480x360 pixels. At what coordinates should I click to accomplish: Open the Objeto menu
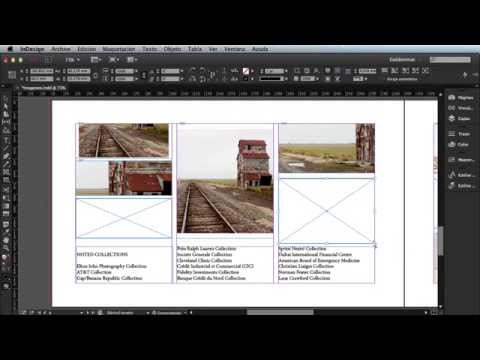tap(172, 49)
